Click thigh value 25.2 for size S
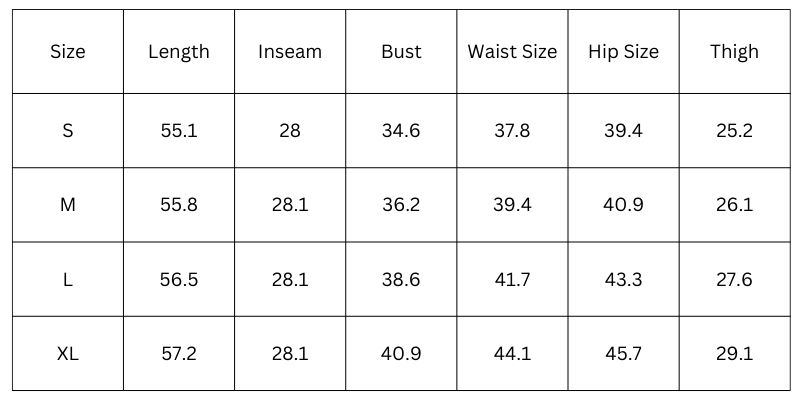Image resolution: width=800 pixels, height=400 pixels. (x=734, y=131)
